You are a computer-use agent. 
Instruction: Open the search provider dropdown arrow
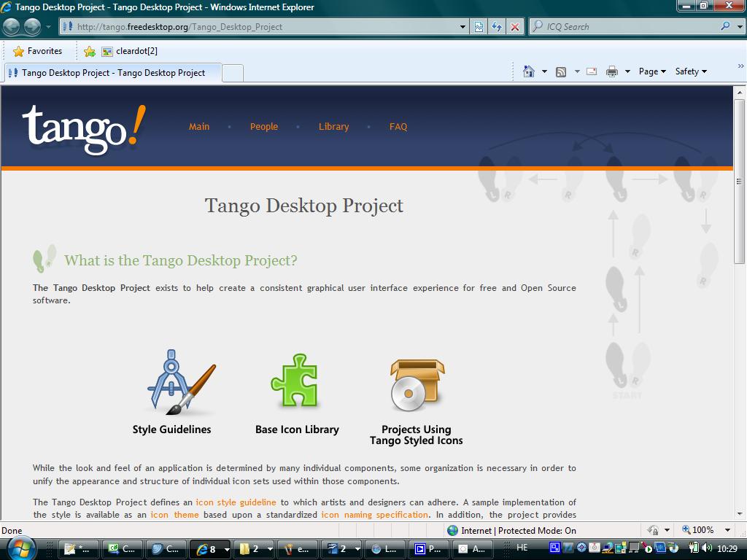click(x=740, y=27)
